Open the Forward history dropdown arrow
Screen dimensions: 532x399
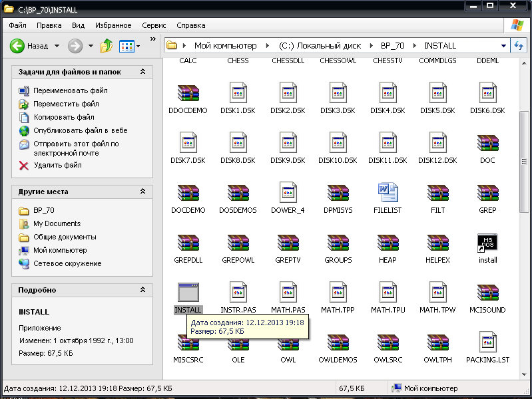point(91,46)
